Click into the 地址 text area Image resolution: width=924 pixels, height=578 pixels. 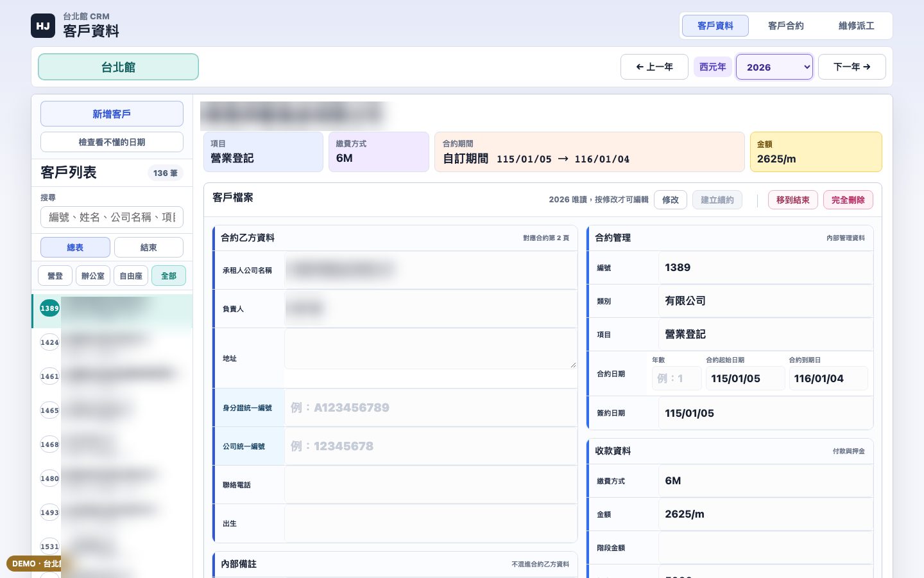(431, 349)
